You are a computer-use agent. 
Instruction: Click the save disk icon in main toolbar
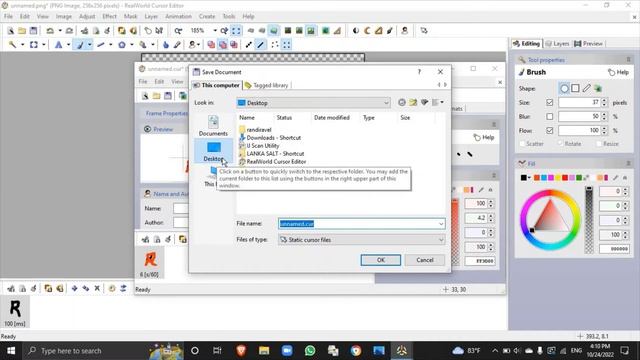[x=33, y=31]
